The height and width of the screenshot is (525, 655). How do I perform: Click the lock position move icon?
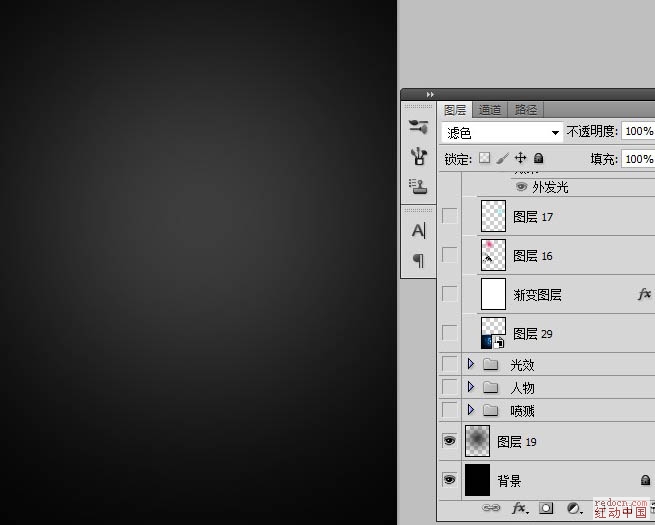click(x=520, y=158)
